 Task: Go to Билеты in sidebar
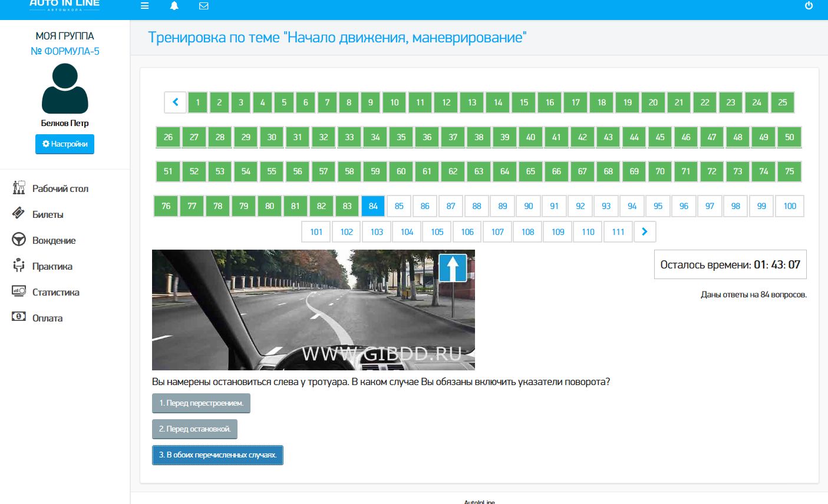[47, 214]
